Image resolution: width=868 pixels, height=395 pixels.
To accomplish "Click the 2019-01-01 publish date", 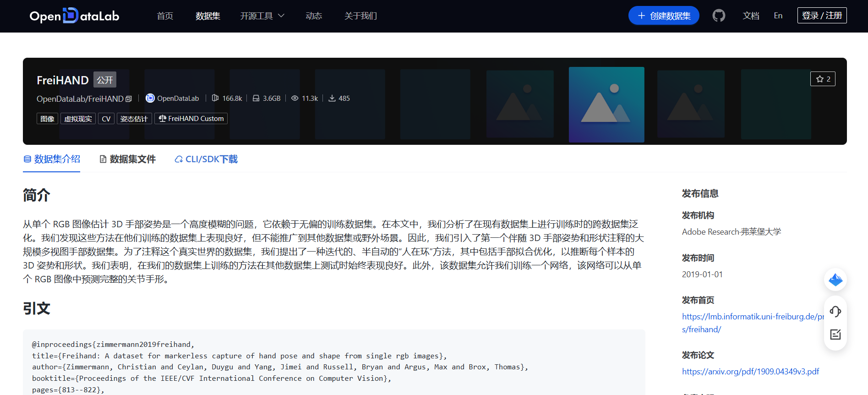I will point(702,274).
